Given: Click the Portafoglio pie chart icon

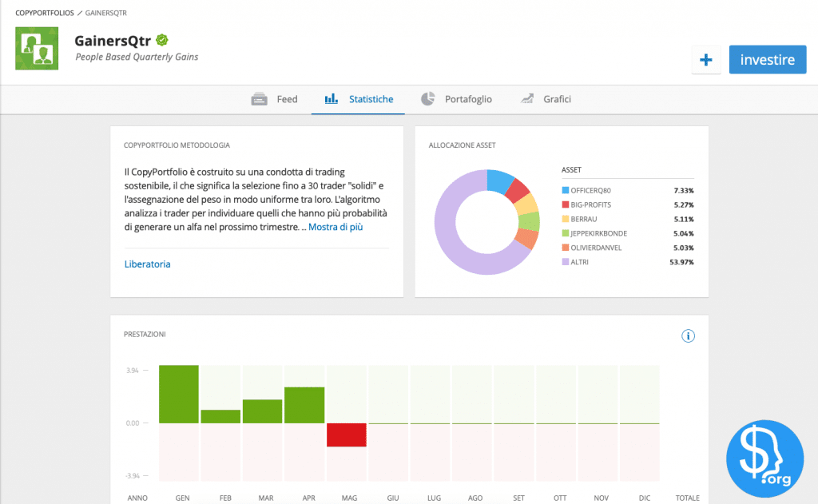Looking at the screenshot, I should tap(428, 98).
